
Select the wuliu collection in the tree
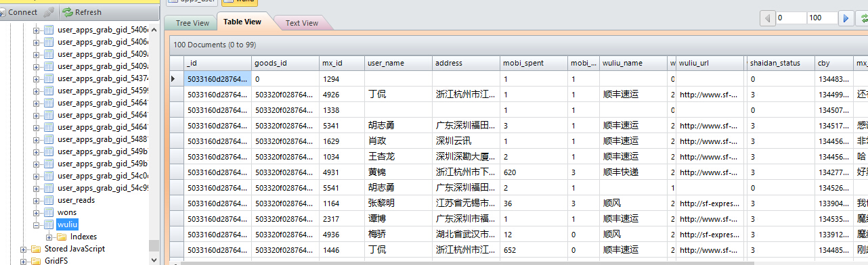coord(68,224)
